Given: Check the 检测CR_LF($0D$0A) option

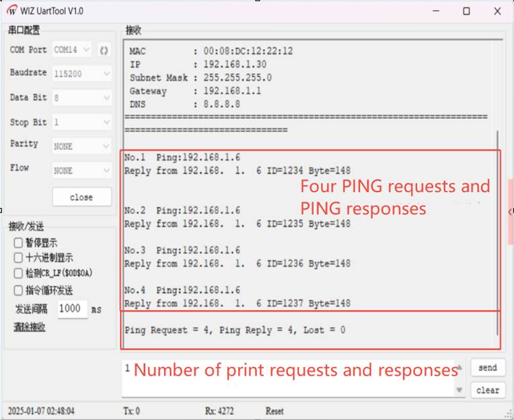Looking at the screenshot, I should click(x=19, y=274).
